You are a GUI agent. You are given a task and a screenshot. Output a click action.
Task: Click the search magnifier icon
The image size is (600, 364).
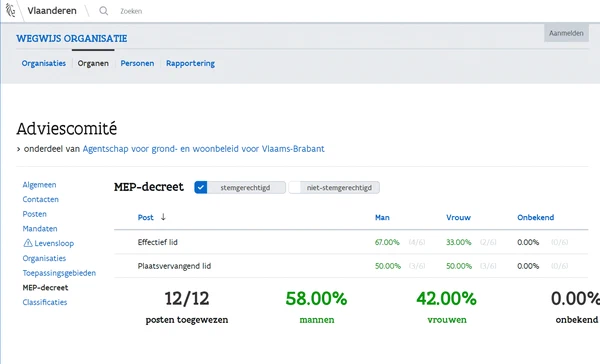pos(103,11)
